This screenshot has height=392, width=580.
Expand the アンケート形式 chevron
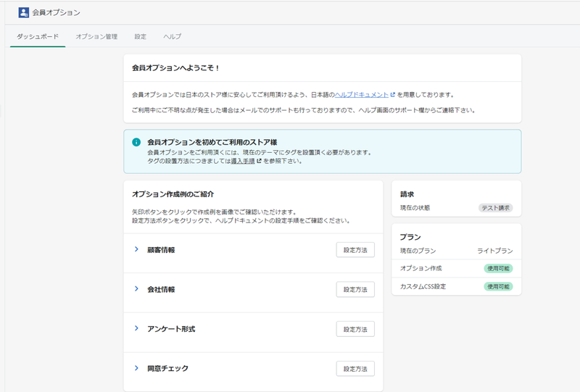tap(136, 328)
